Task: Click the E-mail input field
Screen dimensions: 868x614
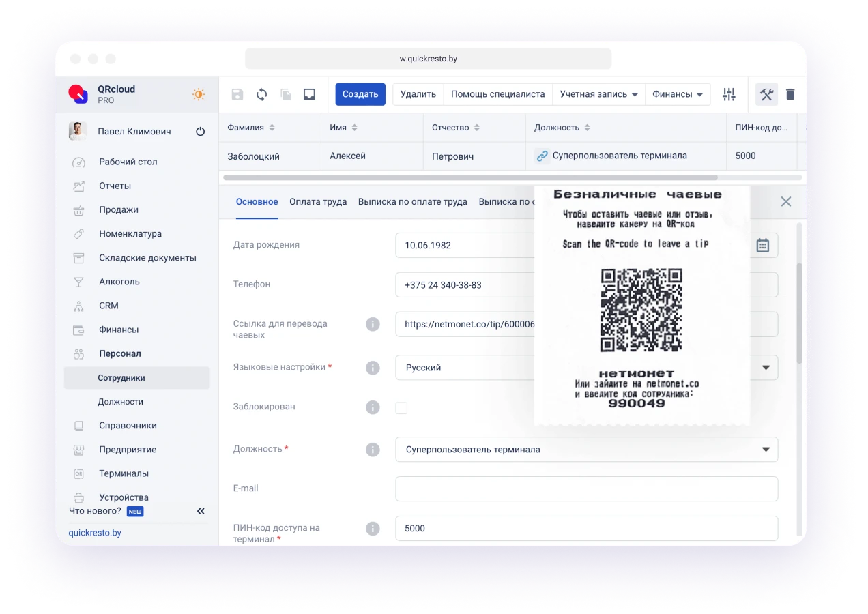Action: (586, 489)
